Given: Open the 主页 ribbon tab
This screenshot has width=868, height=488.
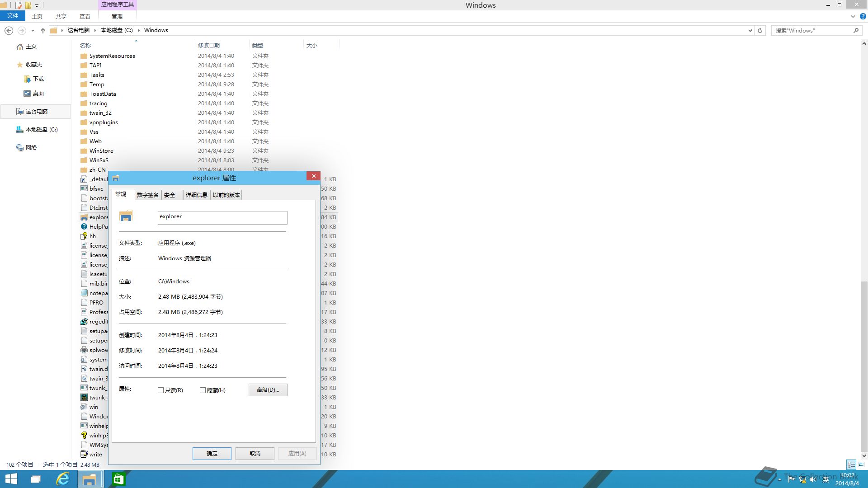Looking at the screenshot, I should (37, 16).
